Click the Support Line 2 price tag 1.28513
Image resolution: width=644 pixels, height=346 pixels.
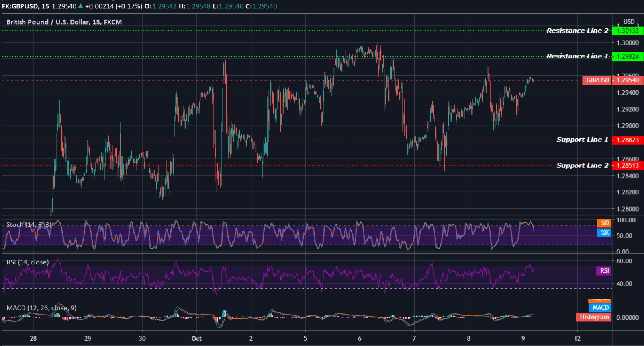(x=627, y=165)
